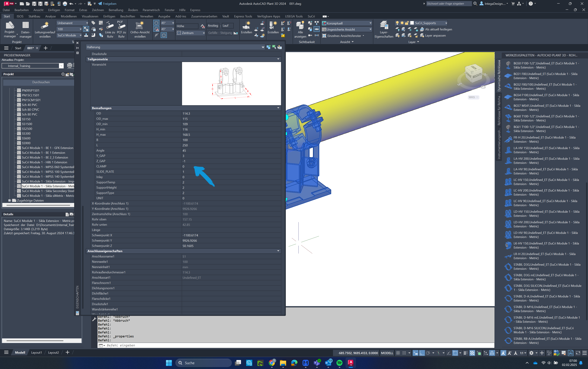Image resolution: width=588 pixels, height=369 pixels.
Task: Select the PCF zu Rohr tool
Action: [121, 30]
